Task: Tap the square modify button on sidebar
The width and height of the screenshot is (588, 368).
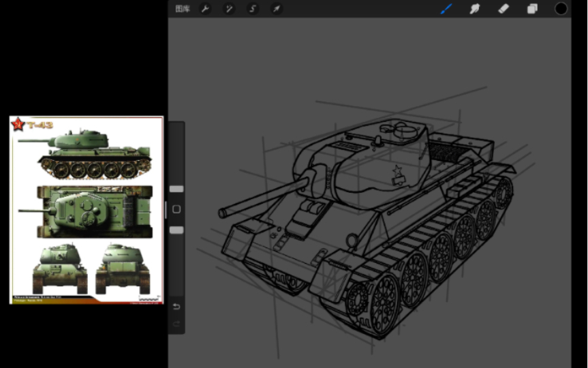Action: click(x=176, y=209)
